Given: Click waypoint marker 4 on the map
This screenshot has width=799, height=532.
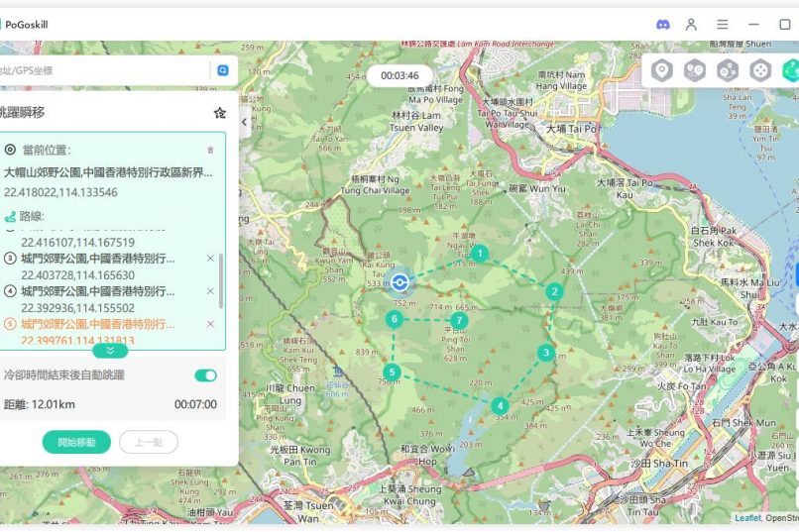Looking at the screenshot, I should pyautogui.click(x=500, y=405).
